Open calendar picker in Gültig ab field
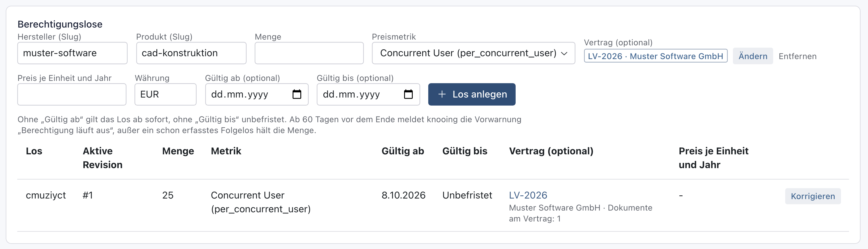 (x=297, y=94)
